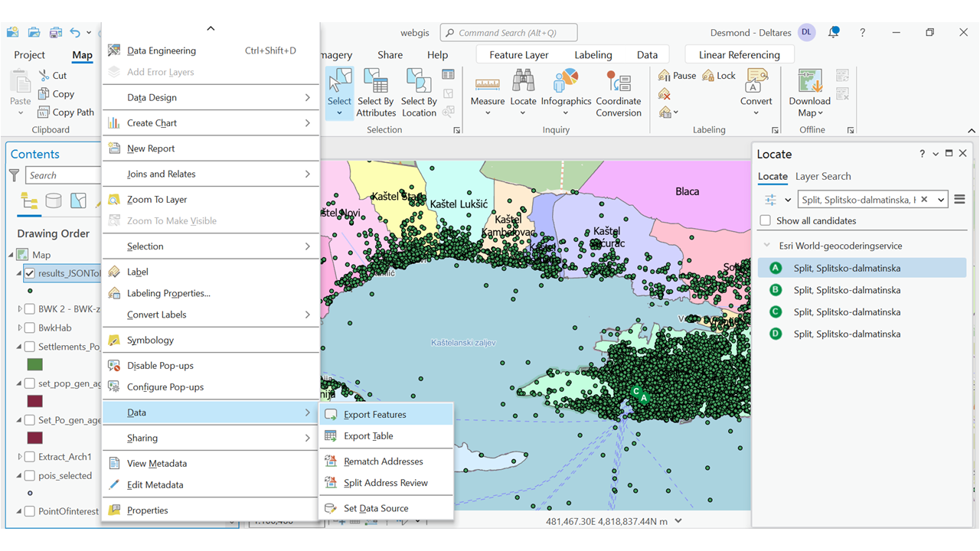Enable BwkHab layer checkbox
Screen dimensions: 980x551
coord(30,328)
